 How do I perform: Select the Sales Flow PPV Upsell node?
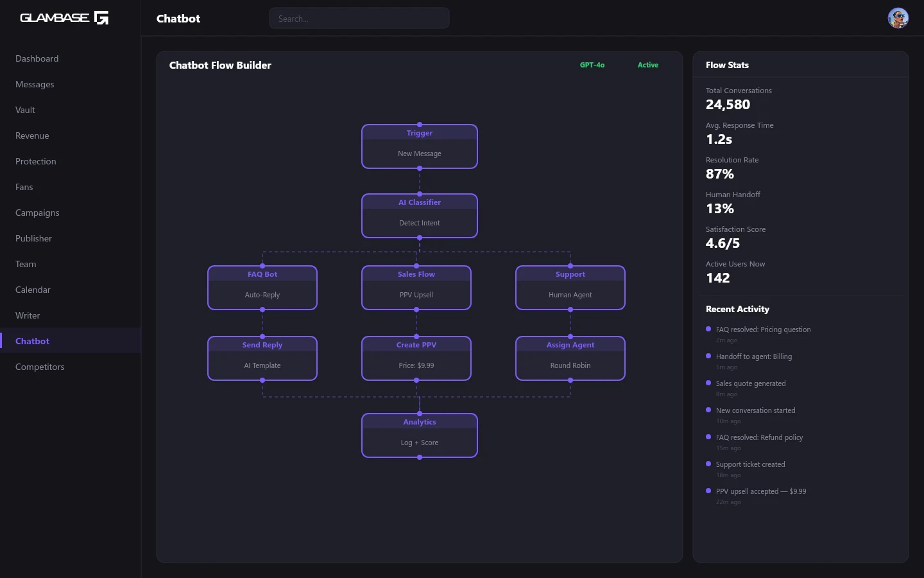416,288
